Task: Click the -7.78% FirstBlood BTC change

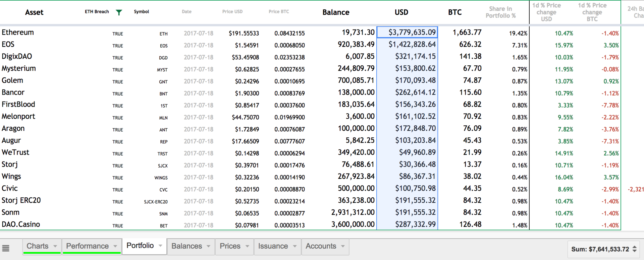Action: click(x=610, y=106)
